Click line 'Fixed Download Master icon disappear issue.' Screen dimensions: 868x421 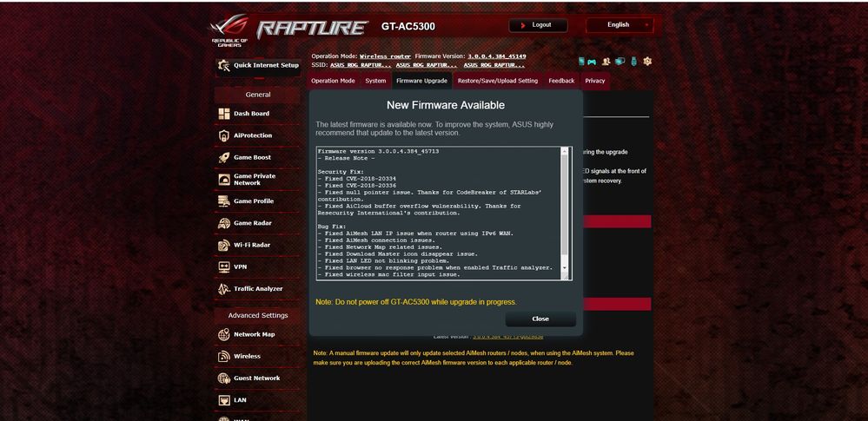397,254
